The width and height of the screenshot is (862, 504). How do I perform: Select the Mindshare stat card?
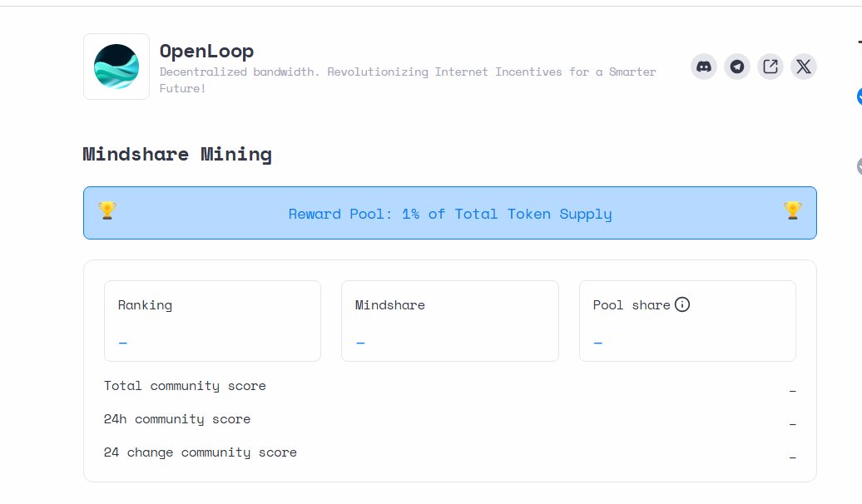point(450,320)
